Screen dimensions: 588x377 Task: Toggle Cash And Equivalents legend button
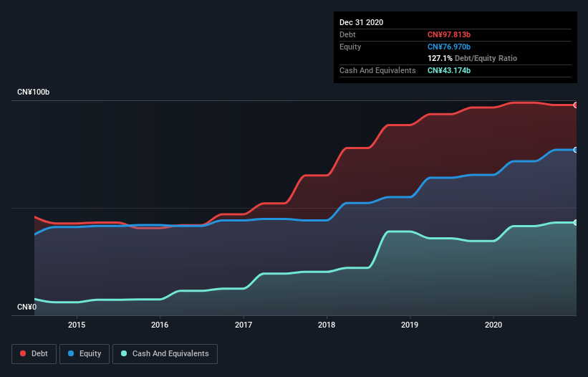[x=165, y=354]
